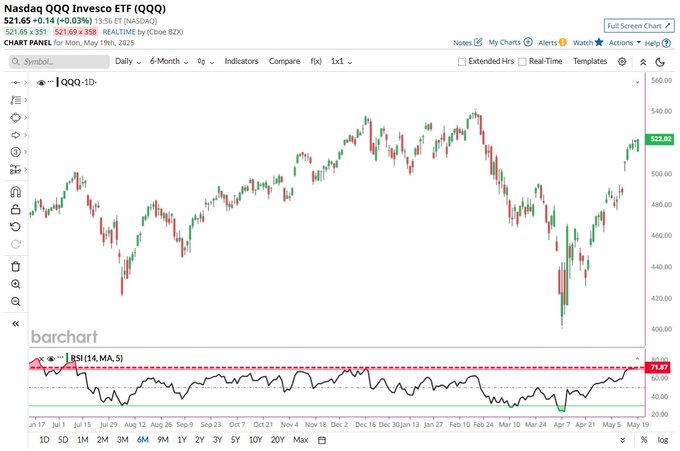The image size is (680, 451).
Task: Open chart settings gear icon
Action: (x=622, y=62)
